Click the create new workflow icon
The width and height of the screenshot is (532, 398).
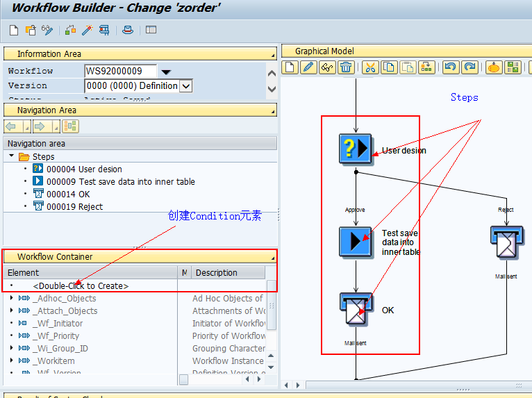[14, 30]
